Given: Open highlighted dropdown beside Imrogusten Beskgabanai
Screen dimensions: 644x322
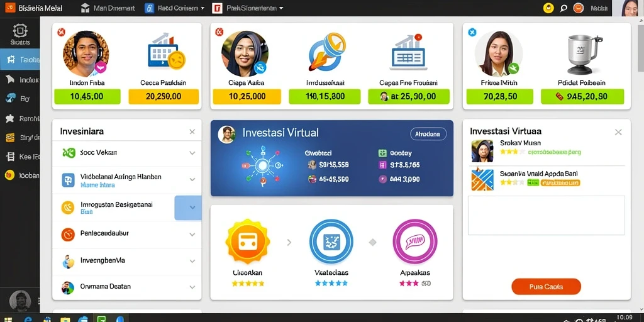Looking at the screenshot, I should coord(188,208).
